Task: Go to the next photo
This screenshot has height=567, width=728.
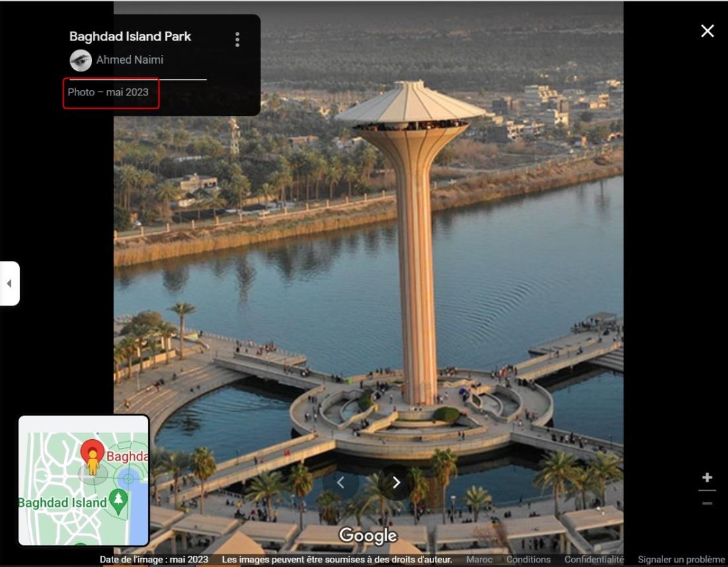Action: [396, 483]
